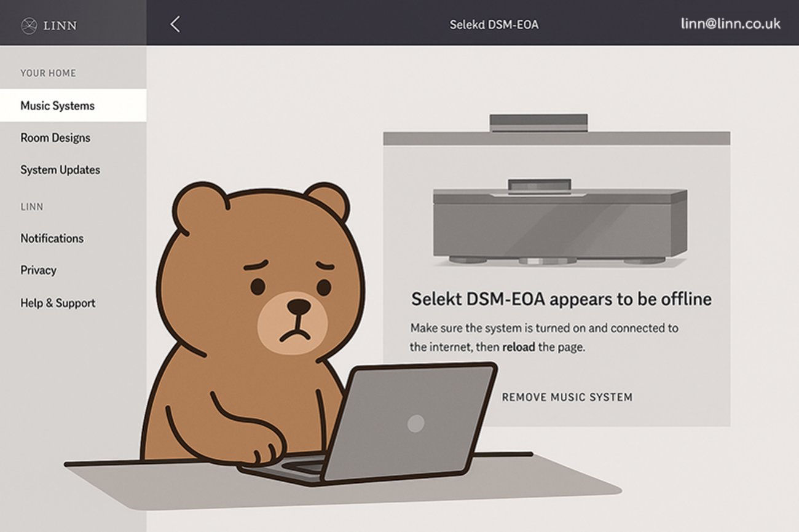This screenshot has height=532, width=799.
Task: Open Music Systems in the sidebar
Action: click(73, 106)
